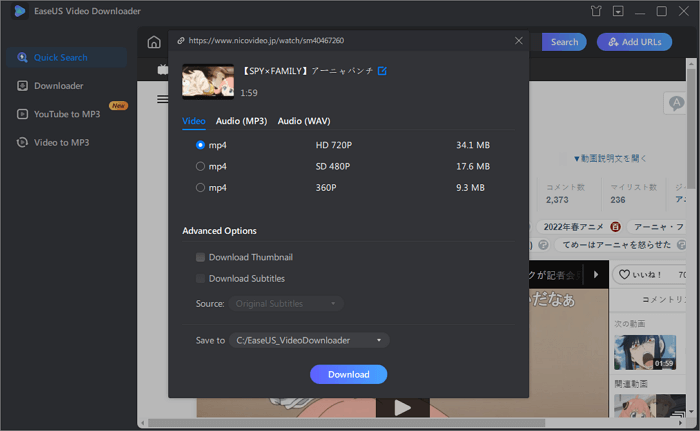Click the Search button

pyautogui.click(x=564, y=42)
